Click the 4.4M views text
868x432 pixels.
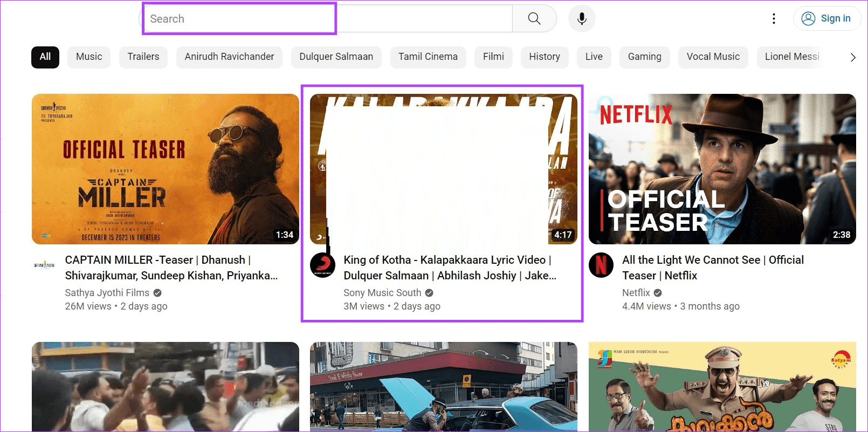(x=646, y=306)
